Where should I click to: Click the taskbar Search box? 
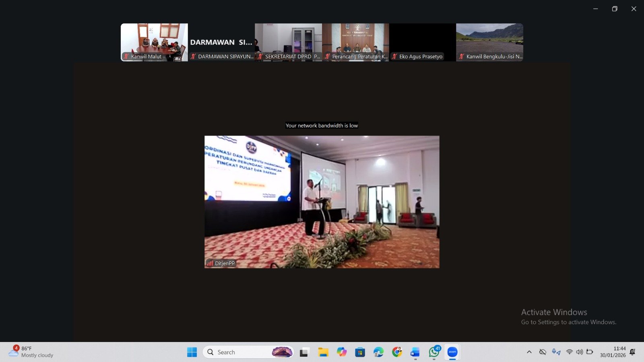pyautogui.click(x=242, y=352)
